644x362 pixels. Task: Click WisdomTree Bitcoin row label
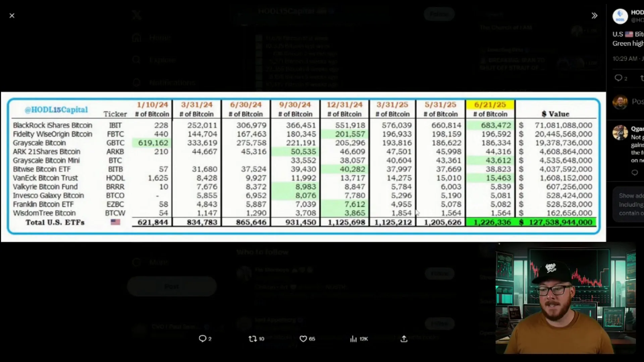pos(44,213)
